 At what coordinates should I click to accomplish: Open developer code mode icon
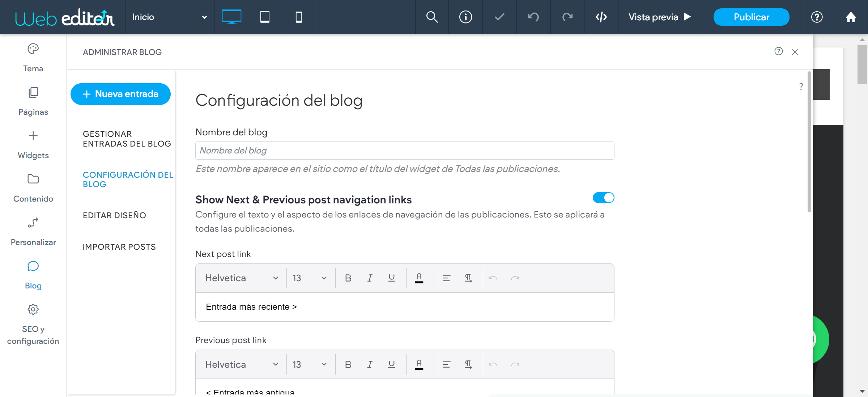601,17
